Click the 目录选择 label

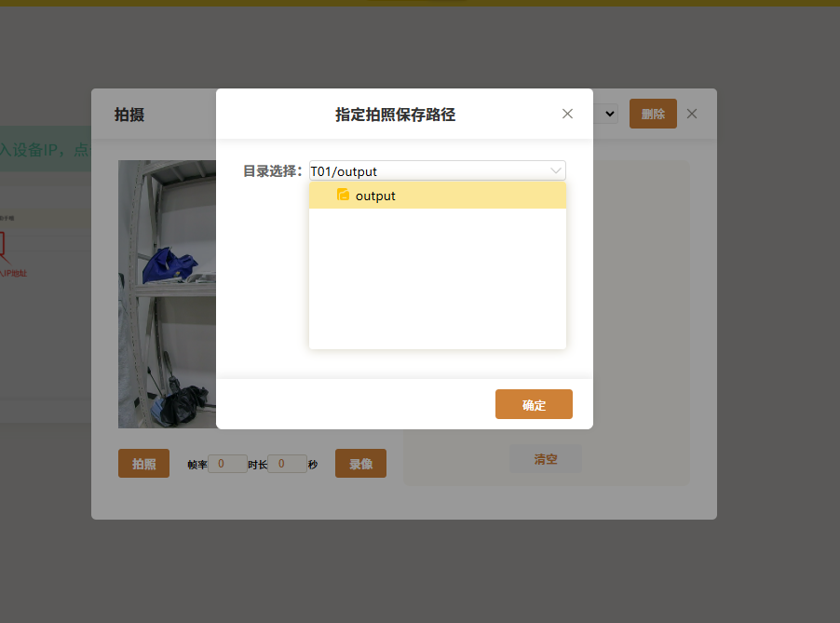(x=272, y=171)
